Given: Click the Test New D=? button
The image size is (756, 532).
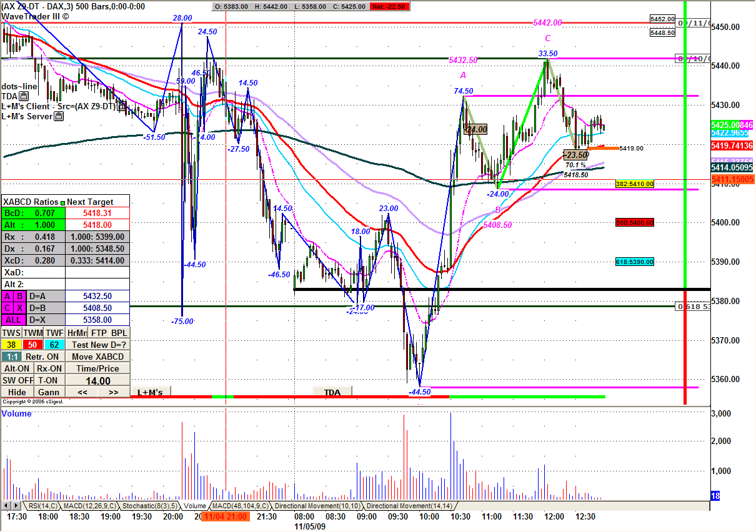Looking at the screenshot, I should click(x=99, y=345).
